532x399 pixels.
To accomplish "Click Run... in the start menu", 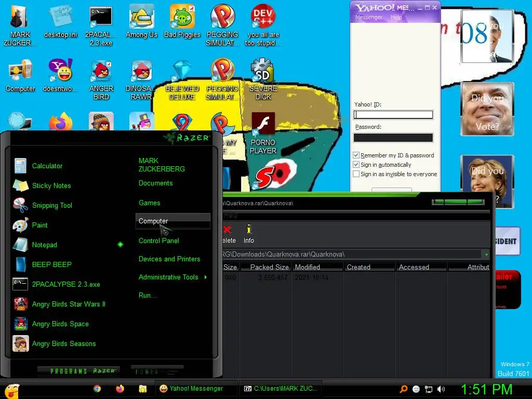I will pyautogui.click(x=148, y=295).
